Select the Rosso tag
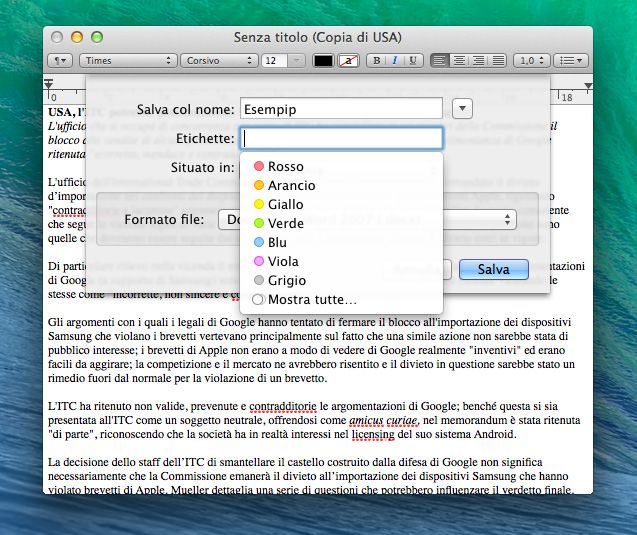 coord(285,167)
